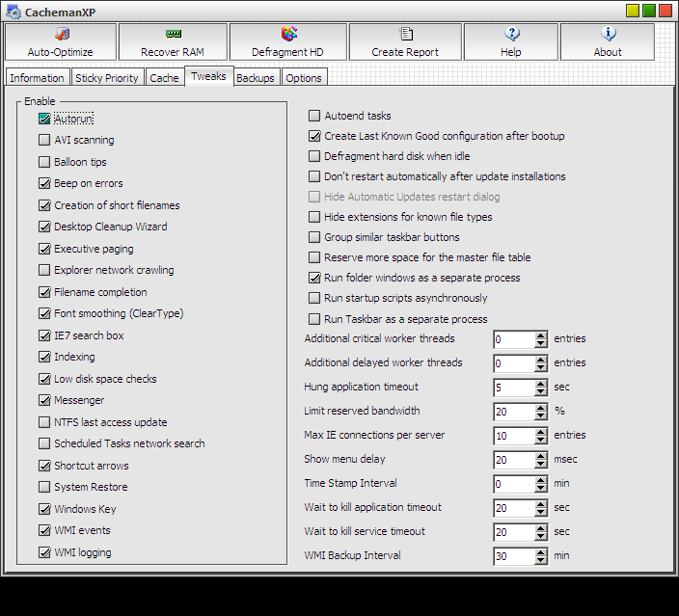Go to the Backups tab
This screenshot has width=679, height=616.
pos(256,78)
